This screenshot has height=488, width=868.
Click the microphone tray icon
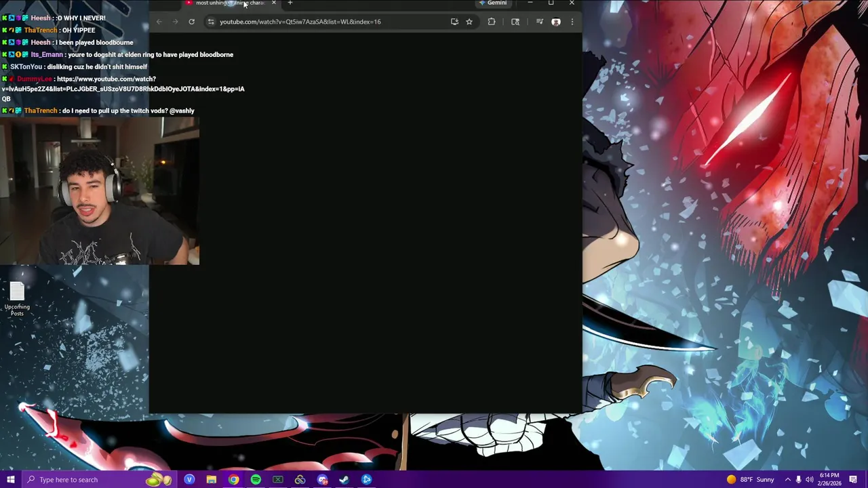point(798,480)
